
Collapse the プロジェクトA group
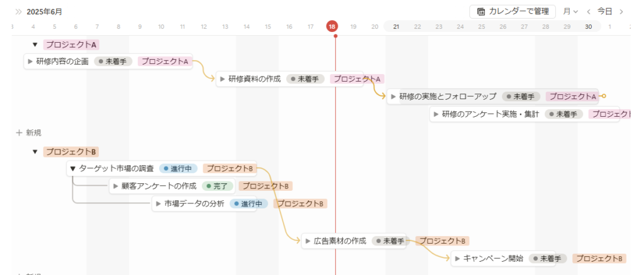coord(35,45)
